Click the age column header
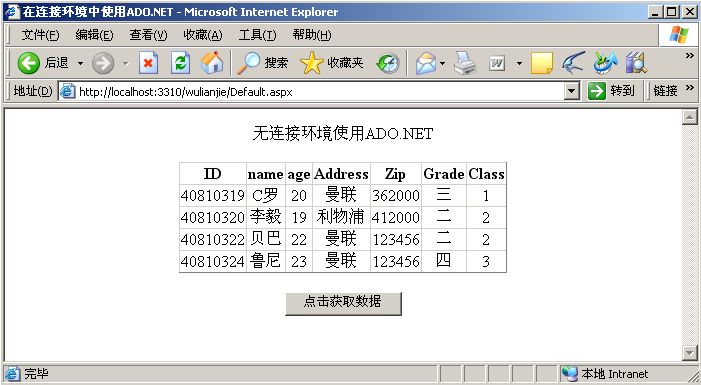Image resolution: width=701 pixels, height=385 pixels. point(299,173)
